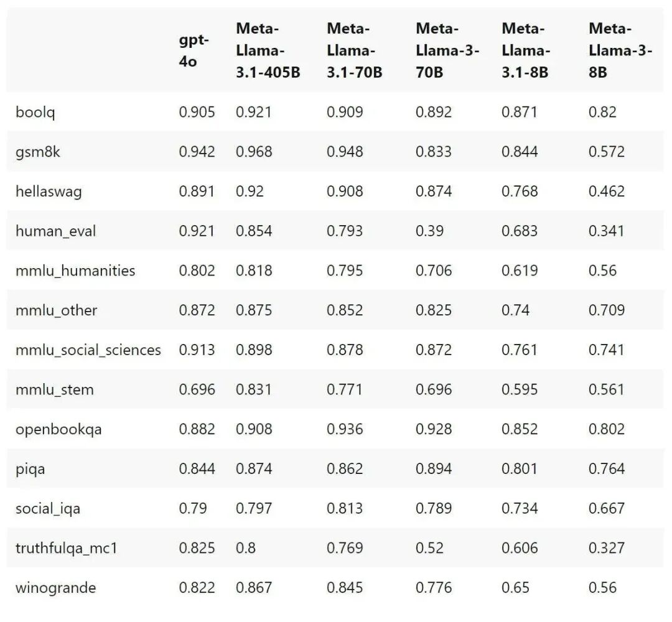This screenshot has height=622, width=672.
Task: Click the Meta-Llama-3.1-70B column header
Action: [x=355, y=50]
